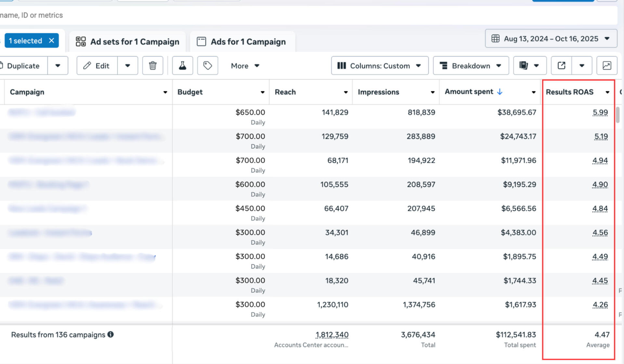This screenshot has height=364, width=624.
Task: Open the A/B test flask icon
Action: (182, 66)
